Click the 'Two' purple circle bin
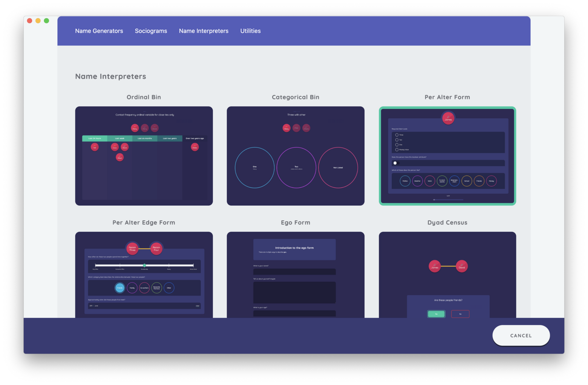 pos(296,168)
